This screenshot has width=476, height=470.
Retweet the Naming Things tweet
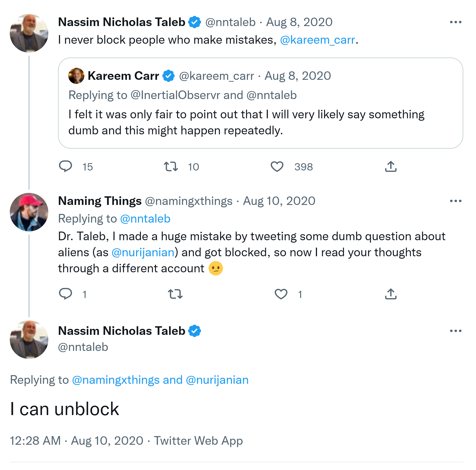(175, 294)
